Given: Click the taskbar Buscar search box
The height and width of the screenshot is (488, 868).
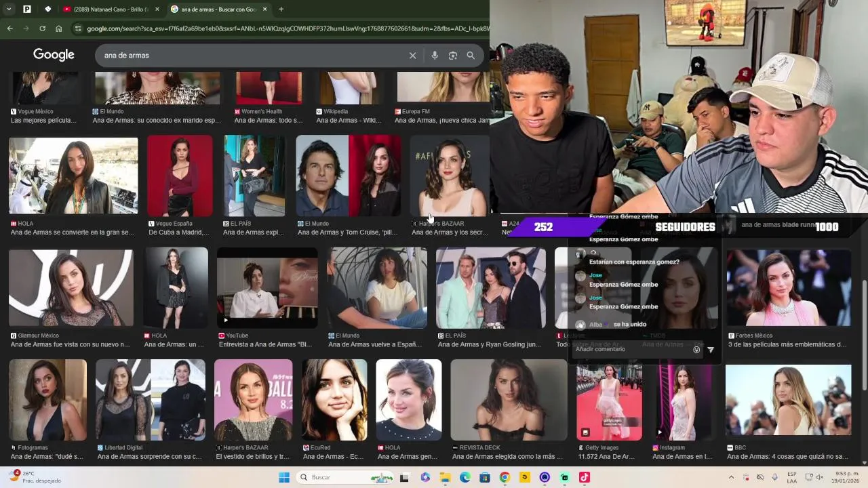Looking at the screenshot, I should [346, 477].
